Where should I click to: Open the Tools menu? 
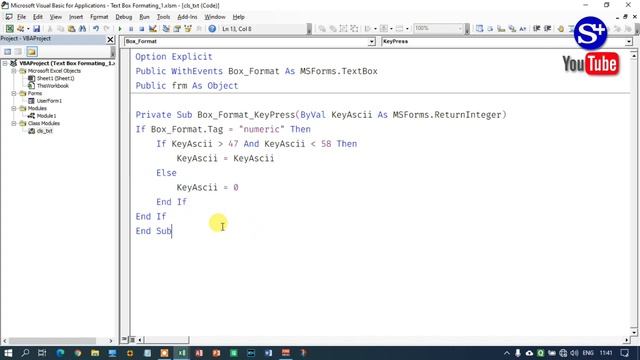coord(163,17)
